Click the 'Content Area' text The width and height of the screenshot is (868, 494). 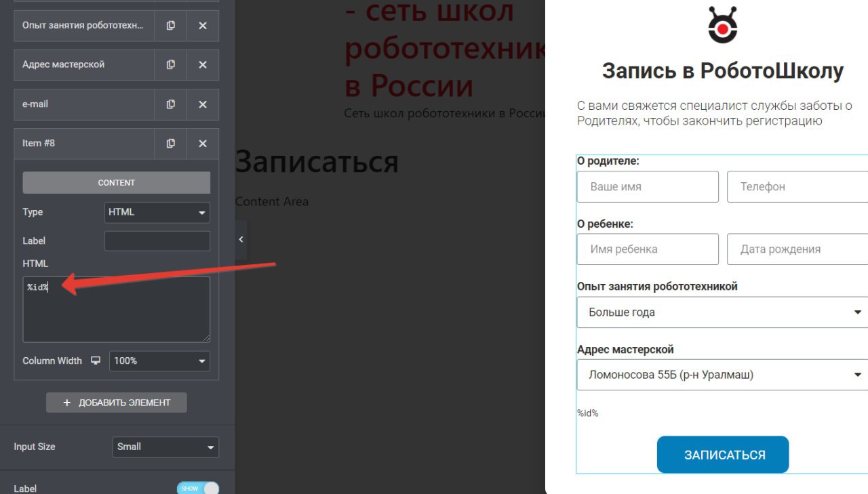click(272, 201)
